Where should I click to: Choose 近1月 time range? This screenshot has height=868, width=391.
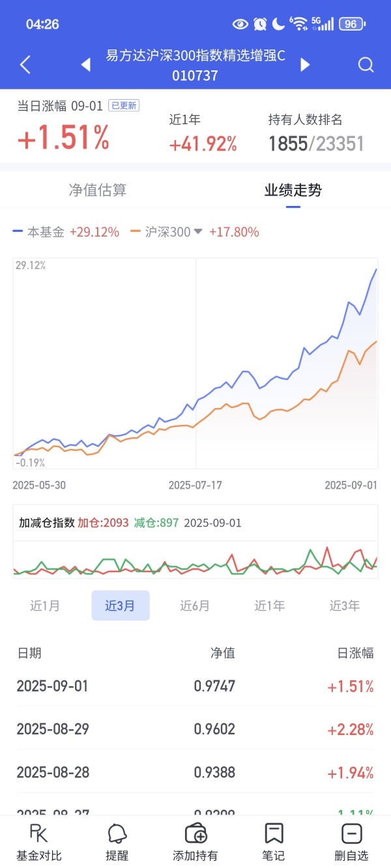(45, 605)
